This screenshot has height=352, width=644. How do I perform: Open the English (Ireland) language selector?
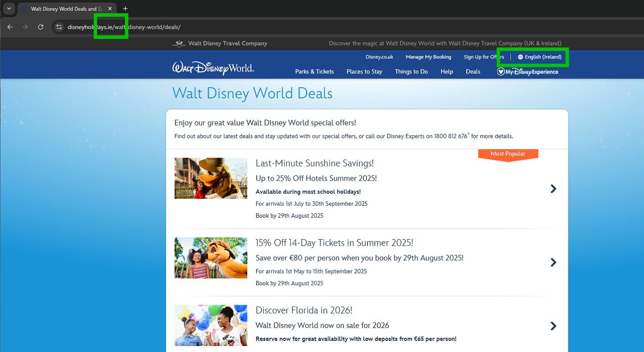click(540, 57)
